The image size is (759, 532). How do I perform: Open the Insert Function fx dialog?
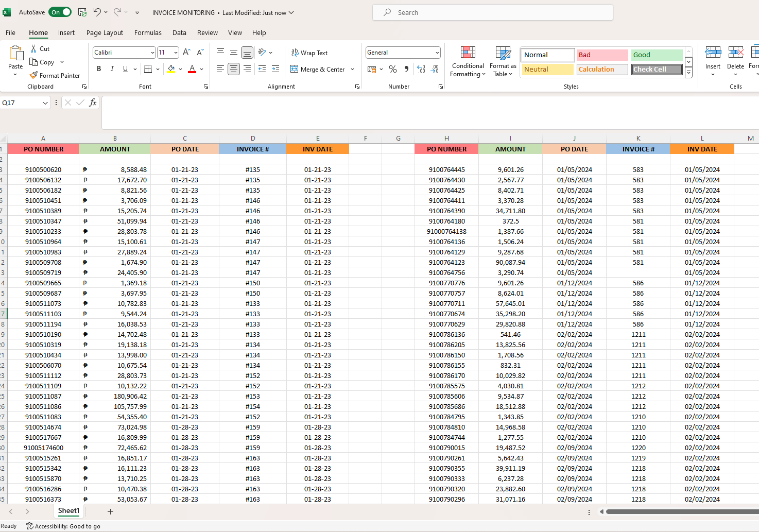pyautogui.click(x=93, y=102)
